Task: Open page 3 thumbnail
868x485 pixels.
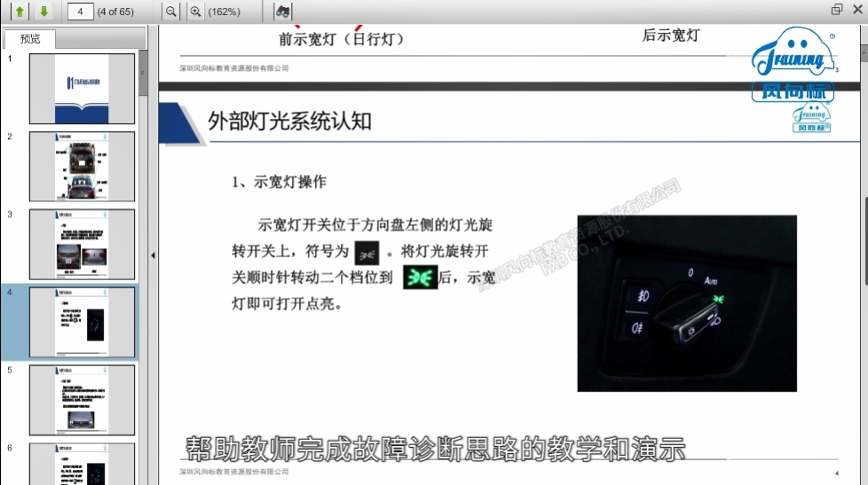Action: pos(82,244)
